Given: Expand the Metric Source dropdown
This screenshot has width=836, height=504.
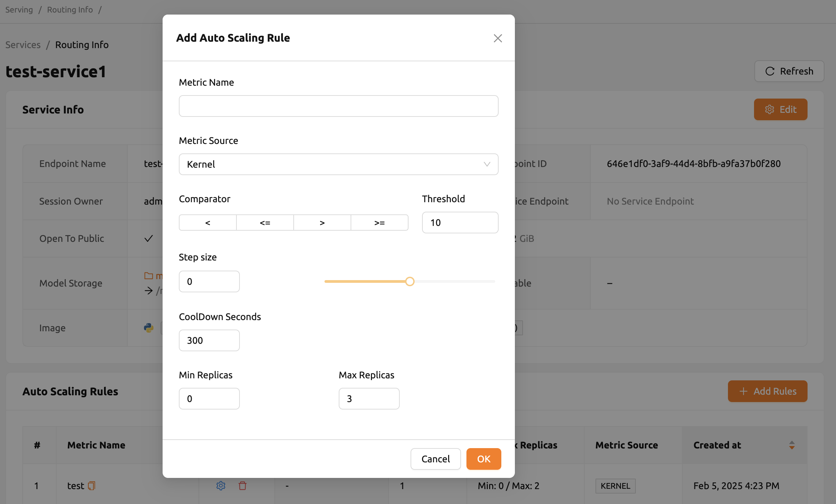Looking at the screenshot, I should click(x=339, y=164).
